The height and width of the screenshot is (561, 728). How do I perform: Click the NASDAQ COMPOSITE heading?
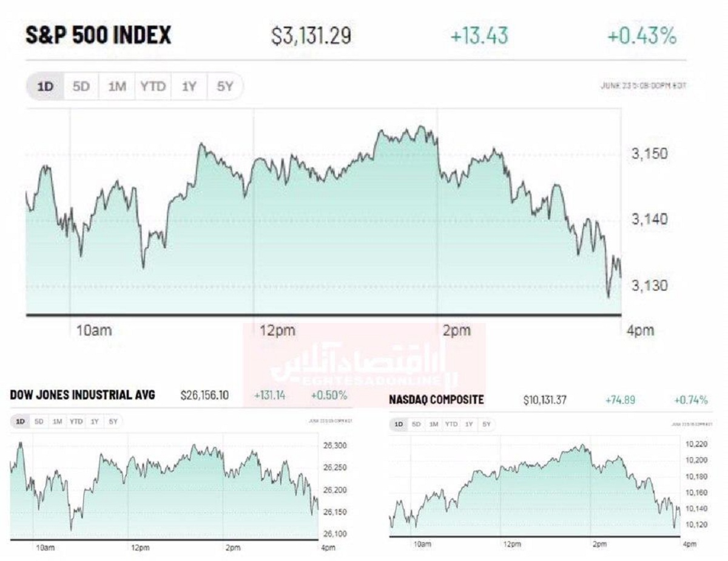point(436,399)
